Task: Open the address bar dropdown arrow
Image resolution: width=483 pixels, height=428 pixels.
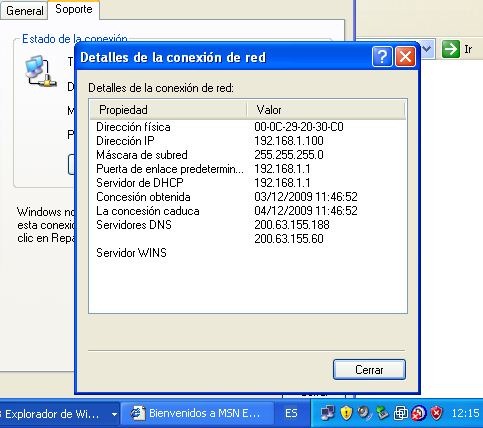Action: [426, 49]
